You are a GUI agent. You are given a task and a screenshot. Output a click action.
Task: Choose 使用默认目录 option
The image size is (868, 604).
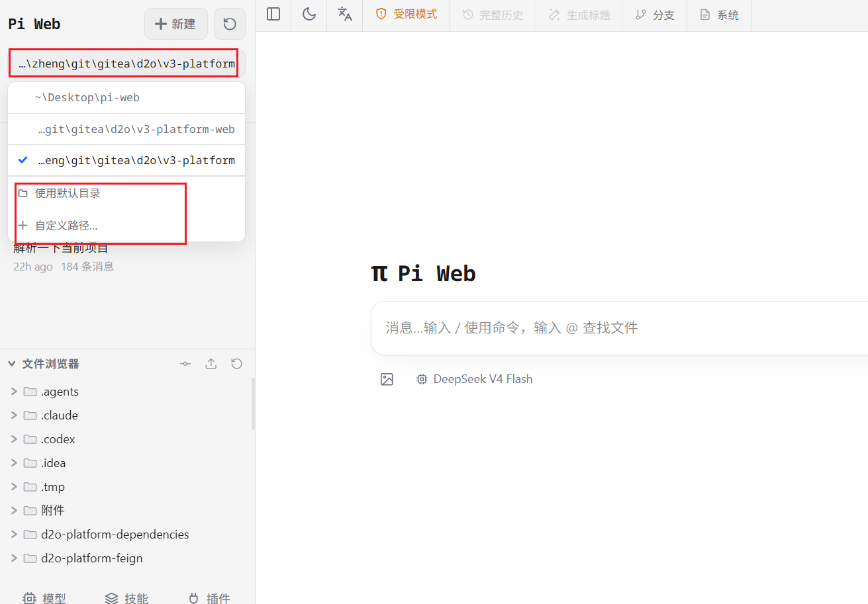pyautogui.click(x=126, y=193)
